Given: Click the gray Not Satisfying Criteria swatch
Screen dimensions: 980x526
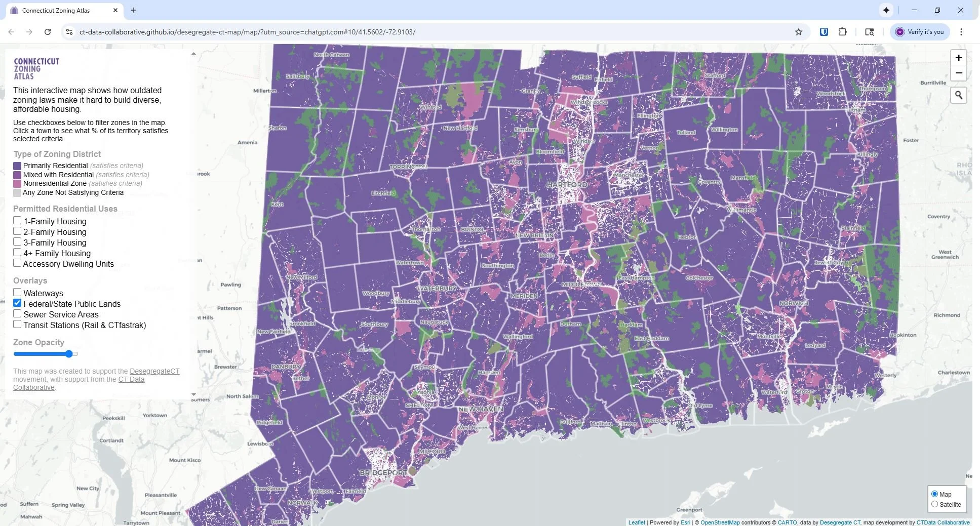Looking at the screenshot, I should (17, 192).
